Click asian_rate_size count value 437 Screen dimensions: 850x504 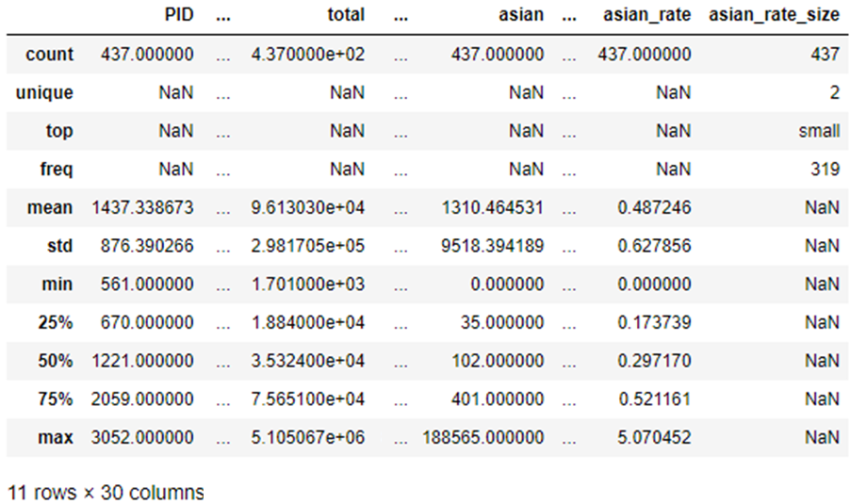pyautogui.click(x=825, y=55)
